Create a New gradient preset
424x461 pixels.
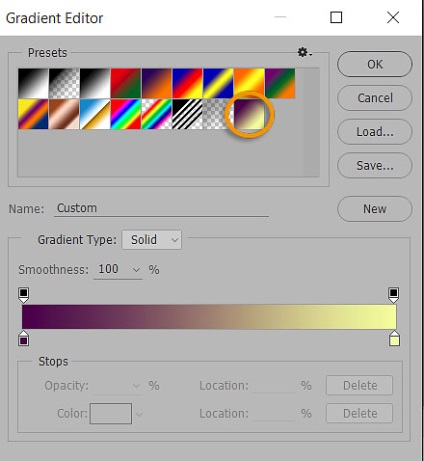[375, 209]
